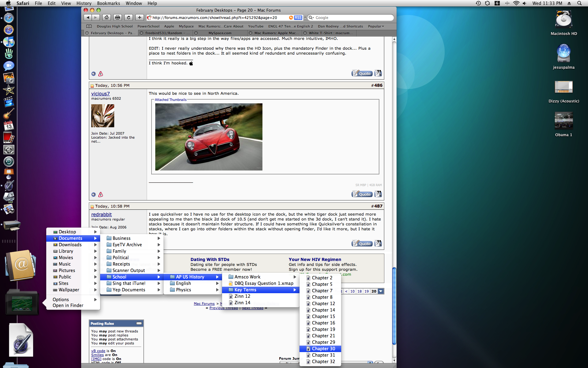
Task: Open Chapter 30 document
Action: (320, 349)
